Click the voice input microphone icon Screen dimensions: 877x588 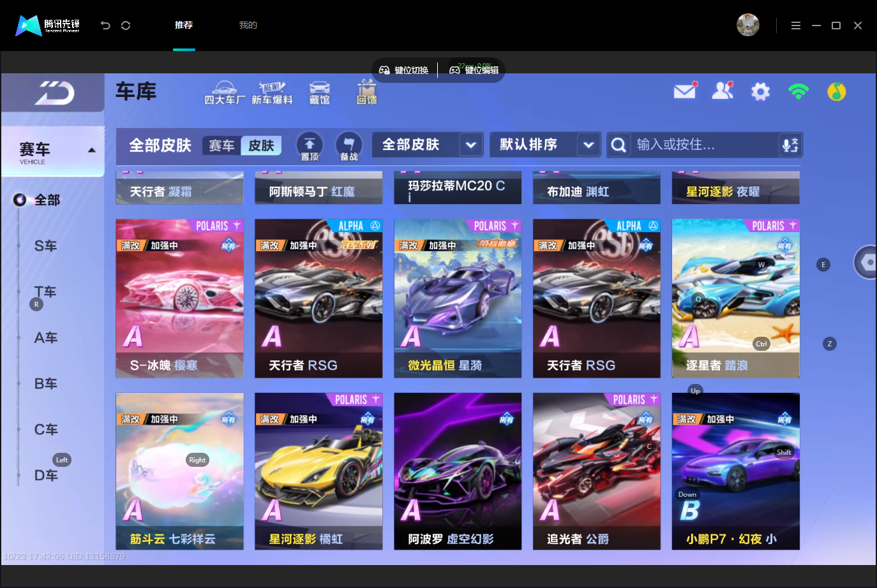(790, 145)
